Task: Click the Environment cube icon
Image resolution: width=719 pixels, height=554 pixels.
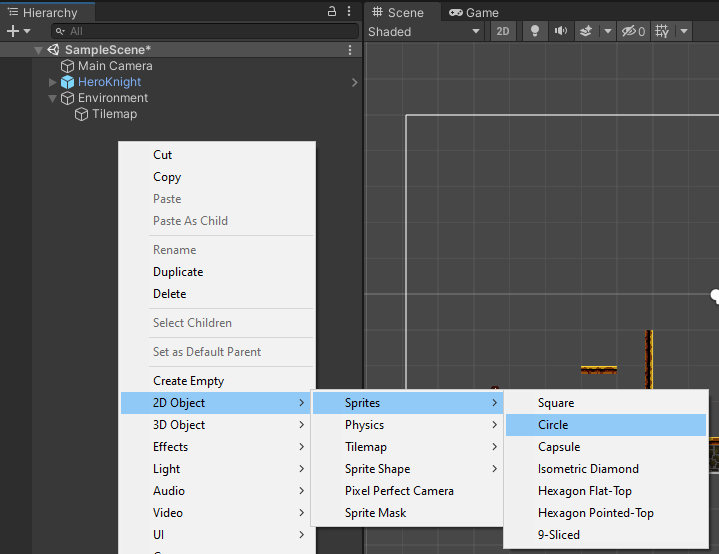Action: coord(67,98)
